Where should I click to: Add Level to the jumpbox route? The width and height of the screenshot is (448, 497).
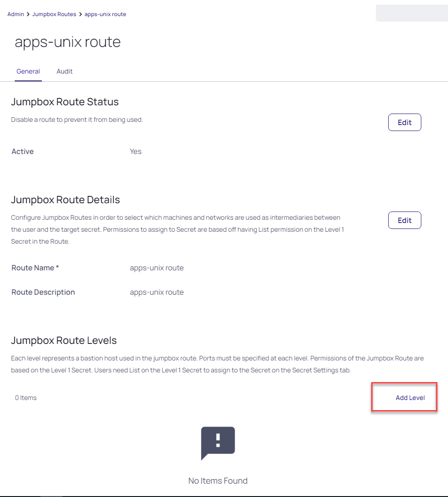(410, 398)
